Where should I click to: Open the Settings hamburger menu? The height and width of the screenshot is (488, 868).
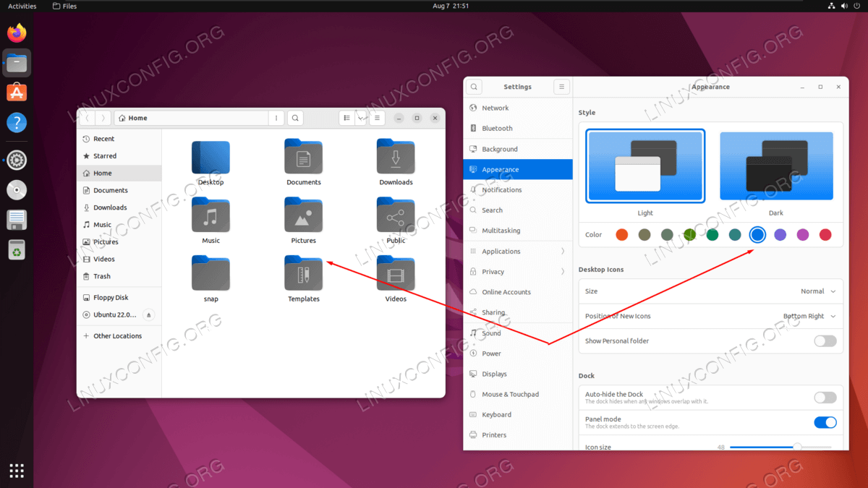(561, 87)
